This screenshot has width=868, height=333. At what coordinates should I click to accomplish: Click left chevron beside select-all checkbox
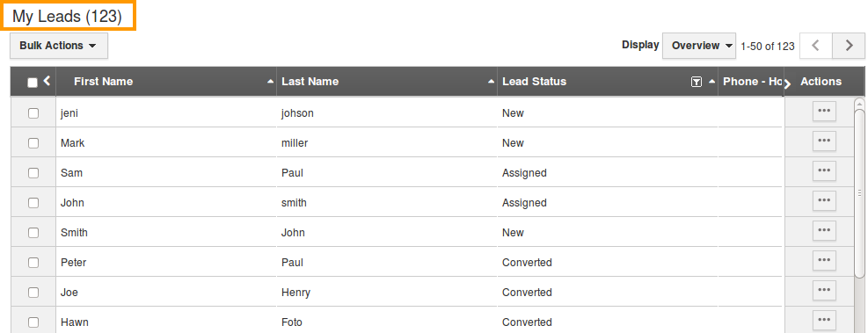tap(47, 81)
